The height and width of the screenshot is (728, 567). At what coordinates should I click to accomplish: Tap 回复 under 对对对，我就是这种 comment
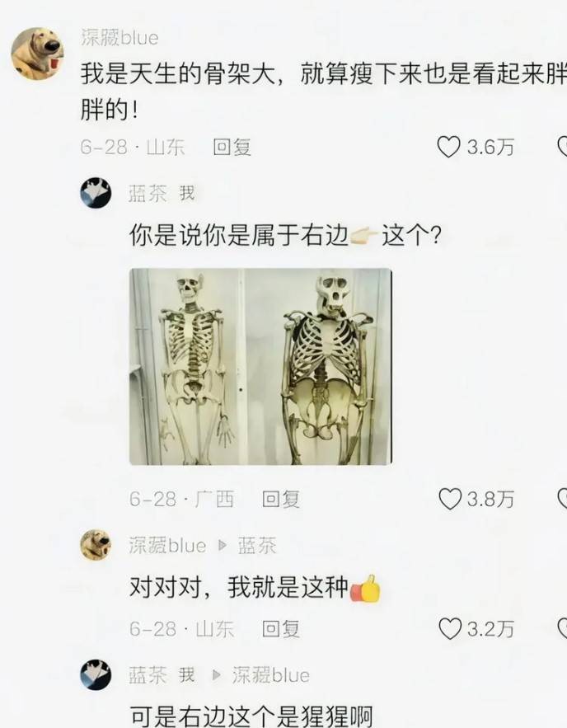pyautogui.click(x=281, y=628)
